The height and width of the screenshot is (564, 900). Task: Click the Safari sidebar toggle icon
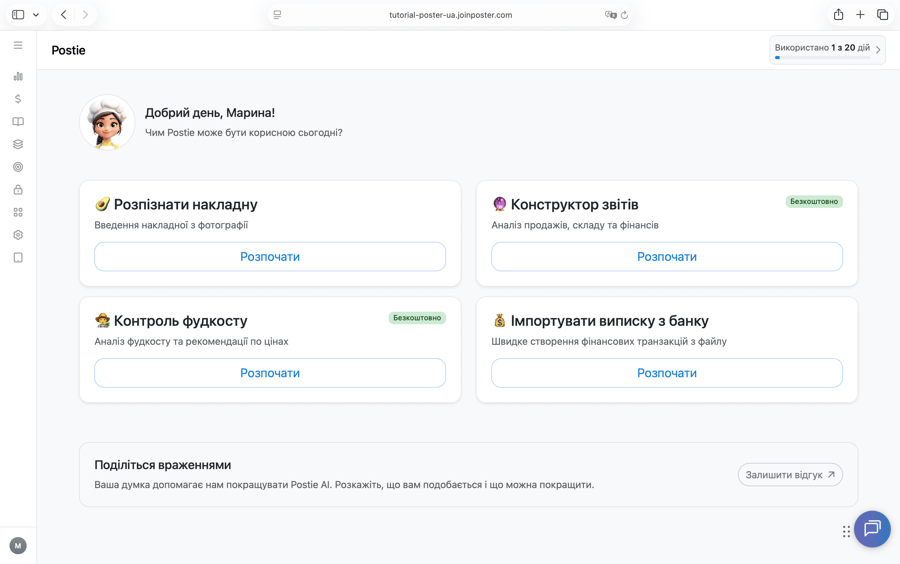point(18,15)
